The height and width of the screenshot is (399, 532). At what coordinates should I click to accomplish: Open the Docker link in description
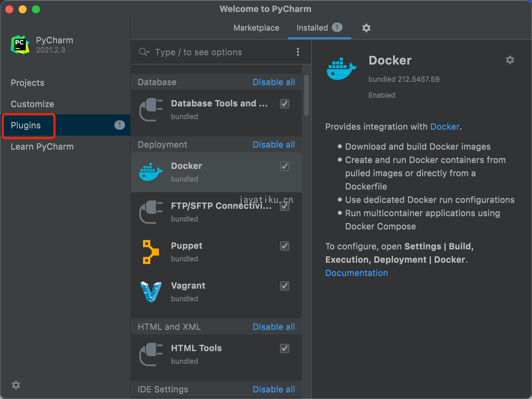(445, 127)
